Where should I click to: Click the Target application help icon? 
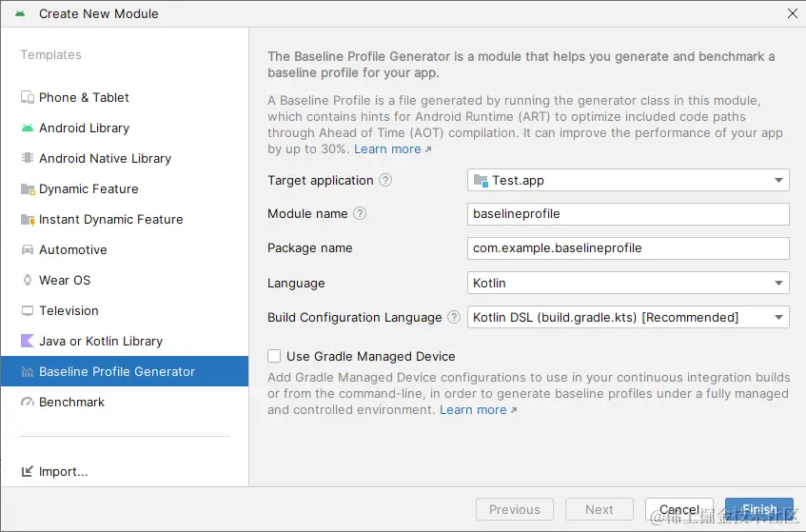pyautogui.click(x=385, y=180)
